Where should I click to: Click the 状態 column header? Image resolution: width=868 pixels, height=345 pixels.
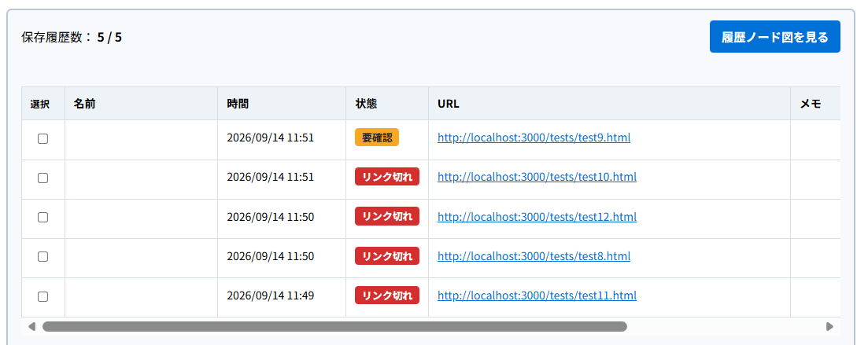pyautogui.click(x=387, y=104)
